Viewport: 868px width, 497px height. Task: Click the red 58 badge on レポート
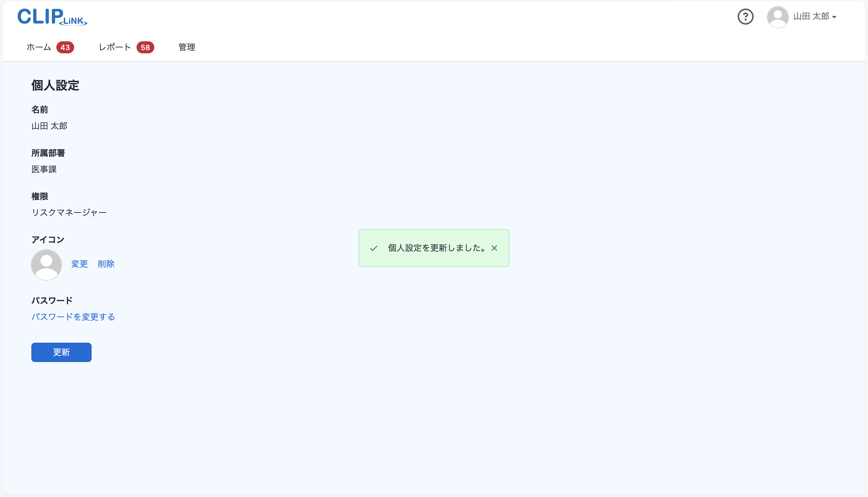point(145,47)
